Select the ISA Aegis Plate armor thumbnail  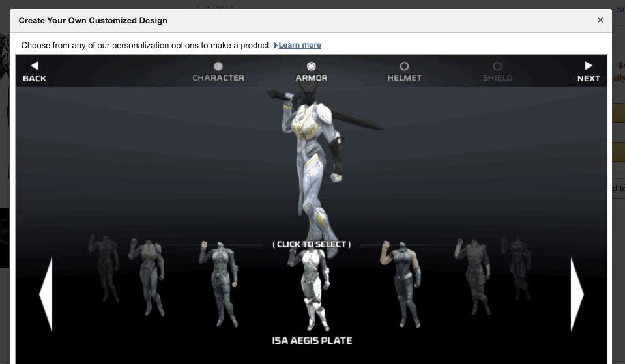click(x=312, y=288)
